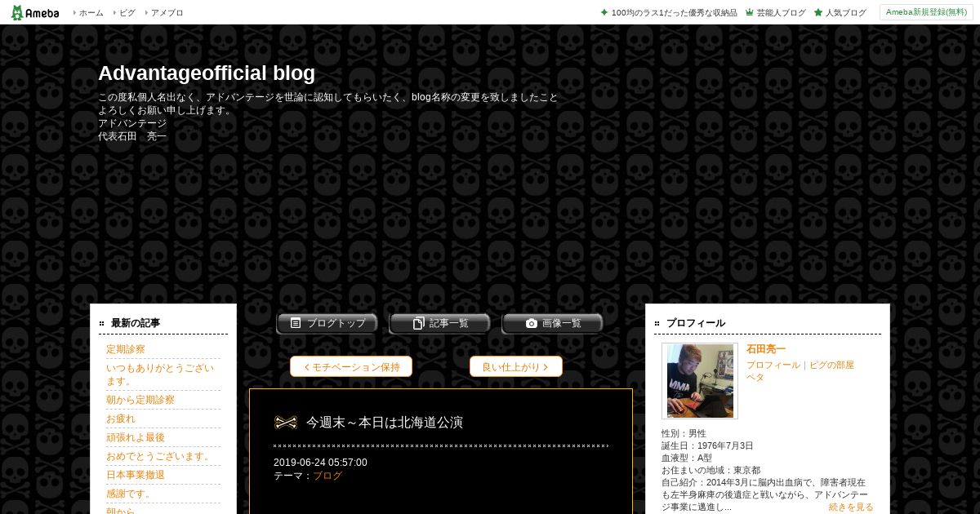The width and height of the screenshot is (980, 514).
Task: Open 石田亮一 profile name link
Action: tap(766, 349)
